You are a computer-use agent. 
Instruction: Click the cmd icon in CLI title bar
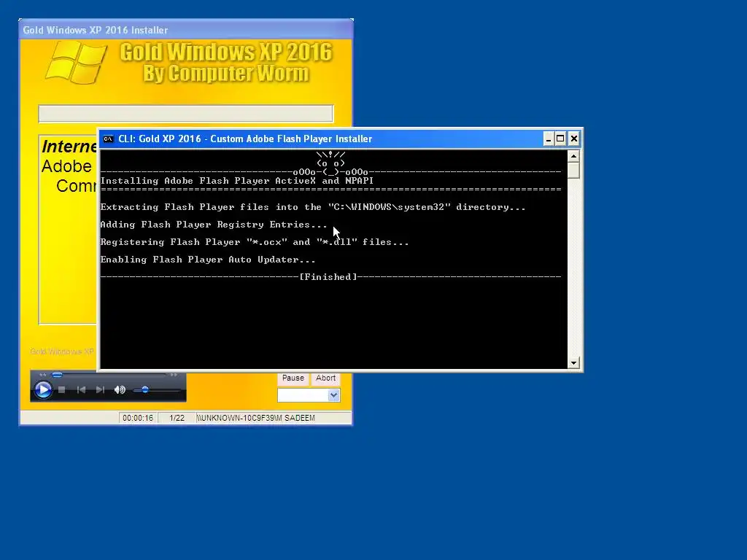tap(109, 139)
